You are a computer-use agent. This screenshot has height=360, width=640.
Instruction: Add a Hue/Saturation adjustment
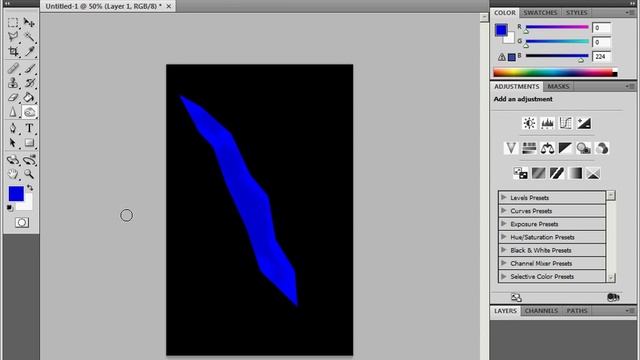[x=529, y=148]
